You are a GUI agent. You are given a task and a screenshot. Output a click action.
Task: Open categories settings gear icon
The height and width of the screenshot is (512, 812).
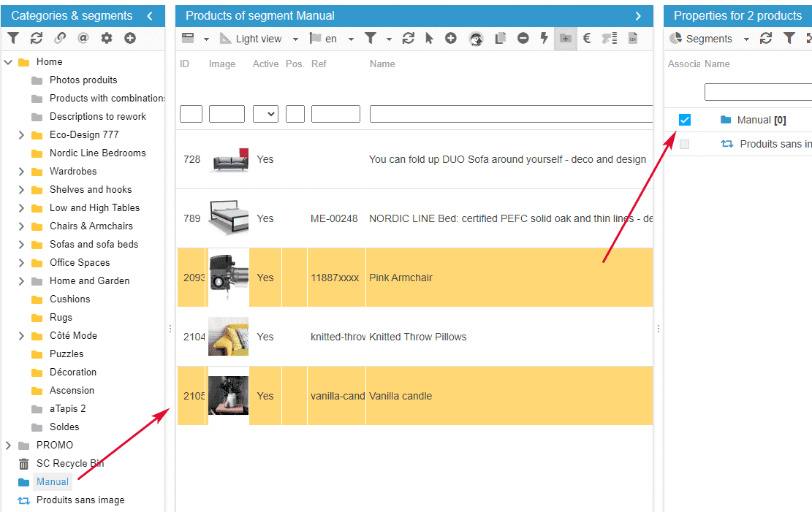(107, 38)
